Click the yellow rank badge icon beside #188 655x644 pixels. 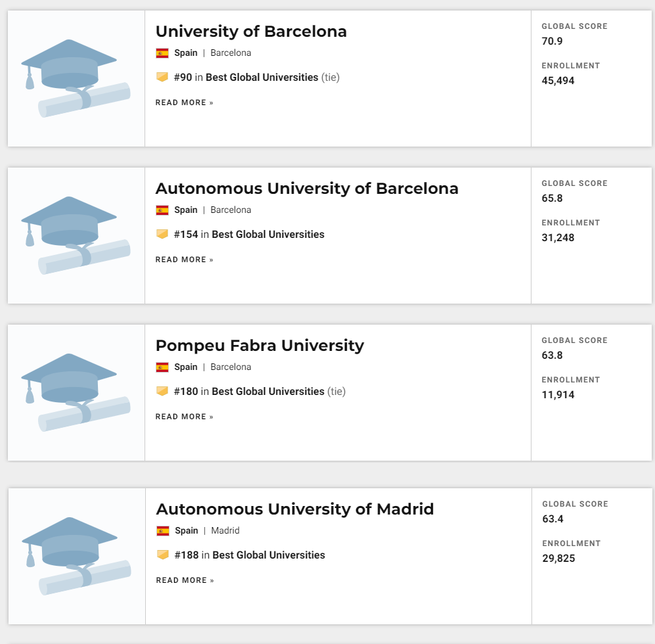(163, 555)
